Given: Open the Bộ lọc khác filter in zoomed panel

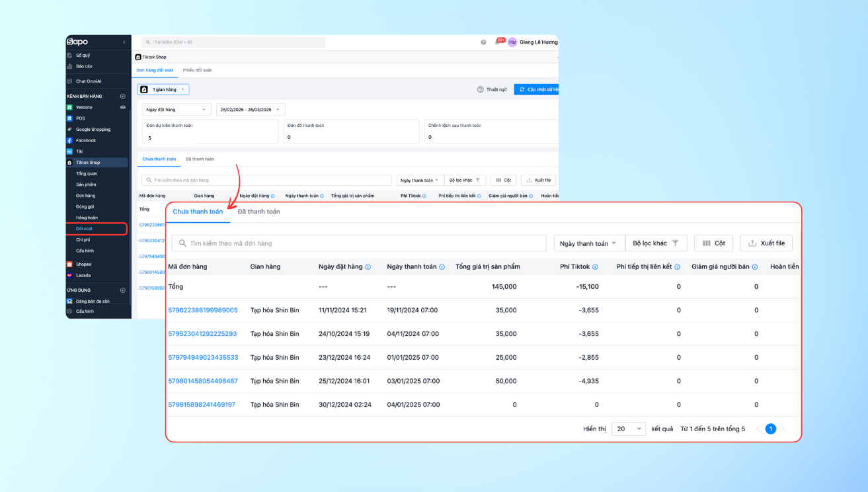Looking at the screenshot, I should [x=656, y=243].
